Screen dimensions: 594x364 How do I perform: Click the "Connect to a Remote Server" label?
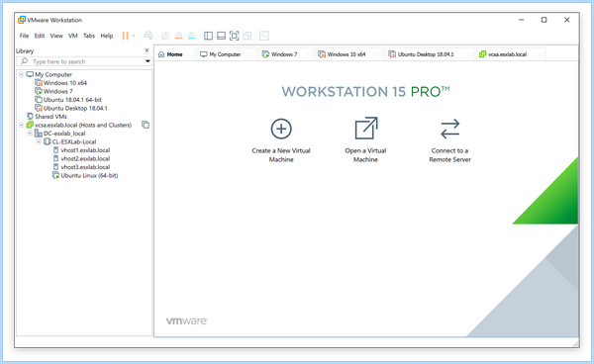click(450, 155)
